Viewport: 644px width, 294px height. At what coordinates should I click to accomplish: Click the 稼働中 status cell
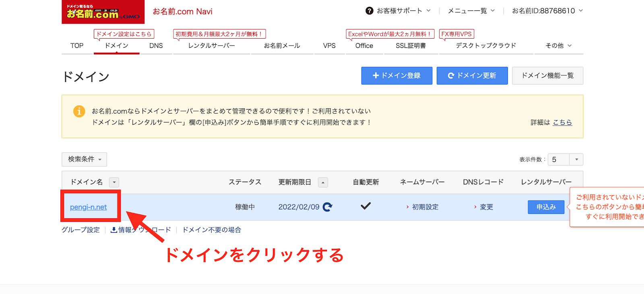coord(245,207)
